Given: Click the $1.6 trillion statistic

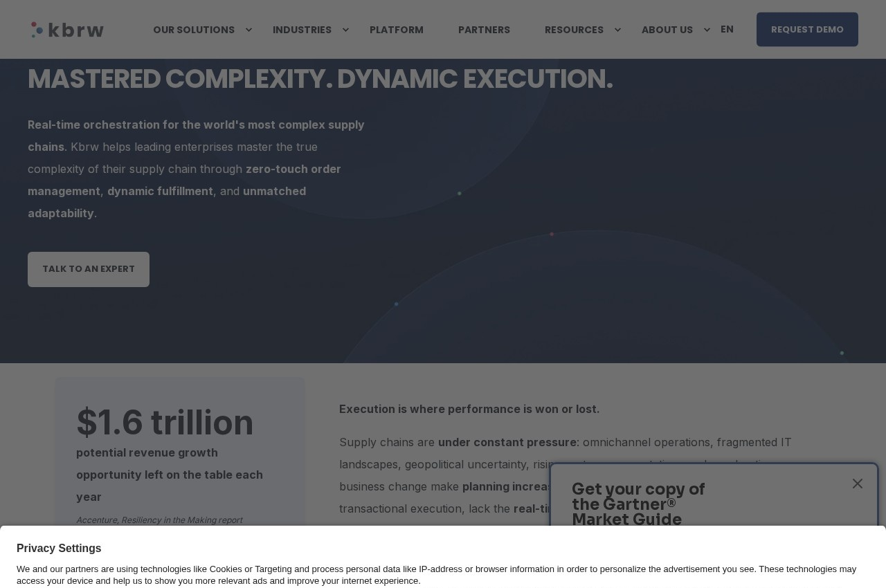Looking at the screenshot, I should pos(165,422).
